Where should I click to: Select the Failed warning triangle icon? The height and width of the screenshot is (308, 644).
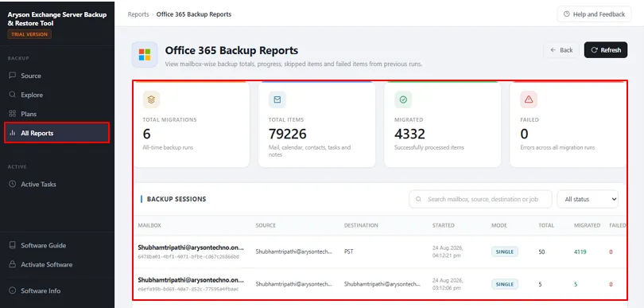529,99
